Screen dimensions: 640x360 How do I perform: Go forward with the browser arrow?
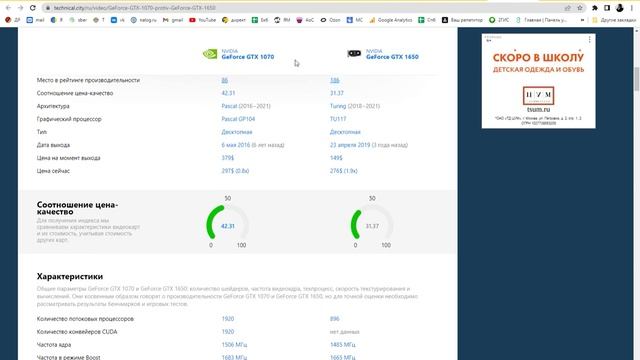(20, 8)
